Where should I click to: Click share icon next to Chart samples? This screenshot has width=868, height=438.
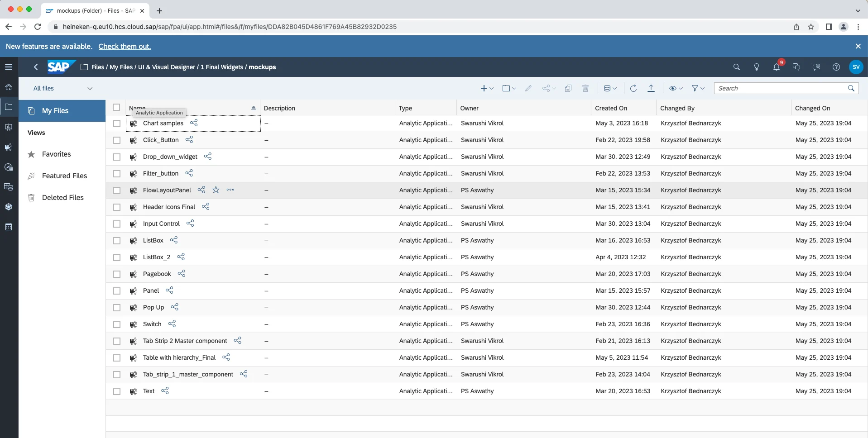(x=194, y=123)
